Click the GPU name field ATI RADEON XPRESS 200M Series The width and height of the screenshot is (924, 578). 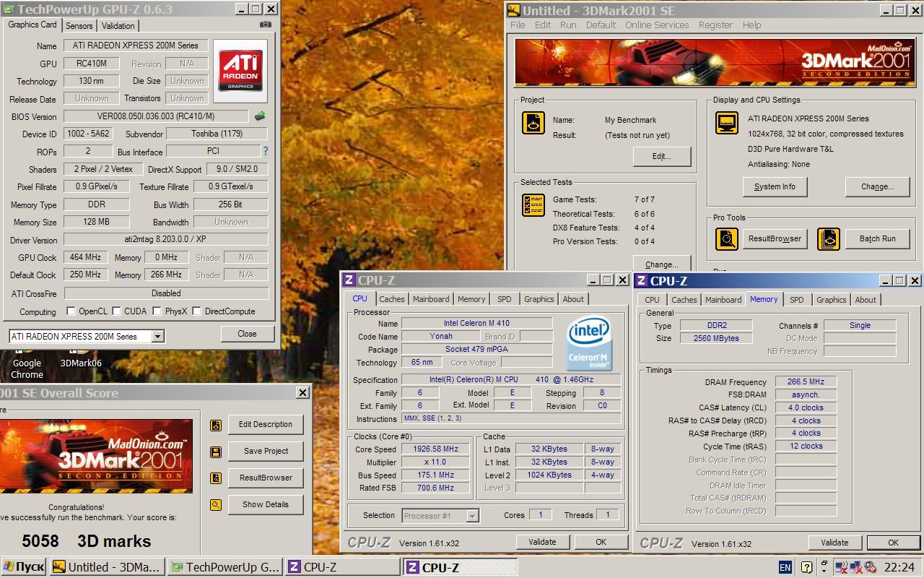coord(136,45)
